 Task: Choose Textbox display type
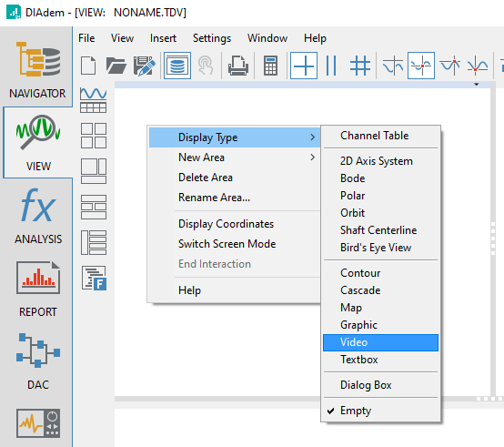pos(380,360)
